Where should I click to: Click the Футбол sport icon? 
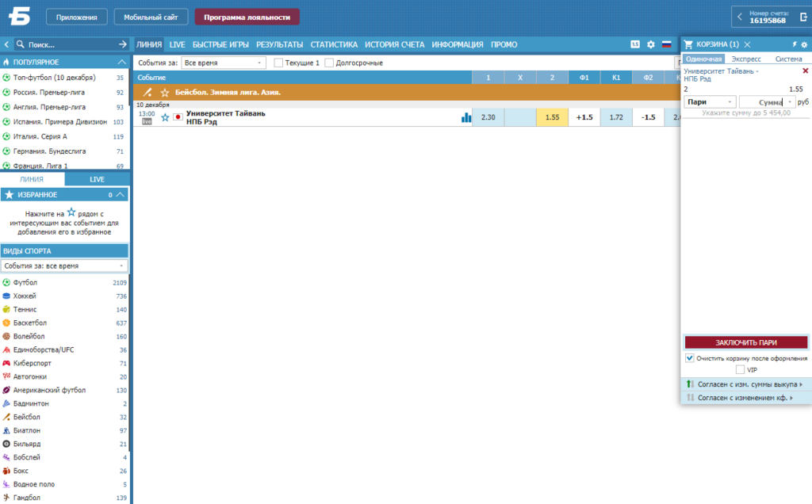pos(6,283)
